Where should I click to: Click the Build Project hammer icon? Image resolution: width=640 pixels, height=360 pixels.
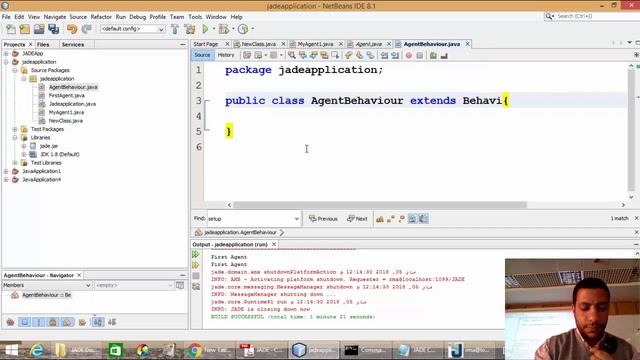point(175,29)
